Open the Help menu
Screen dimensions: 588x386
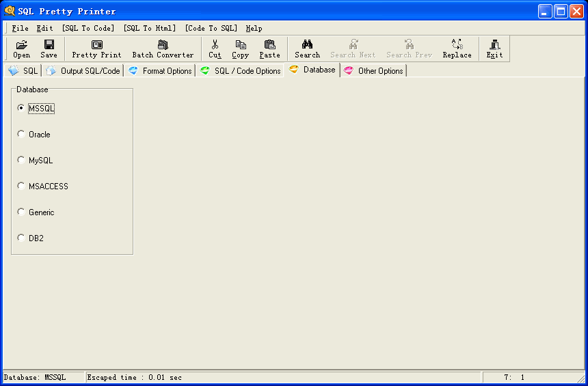(254, 28)
